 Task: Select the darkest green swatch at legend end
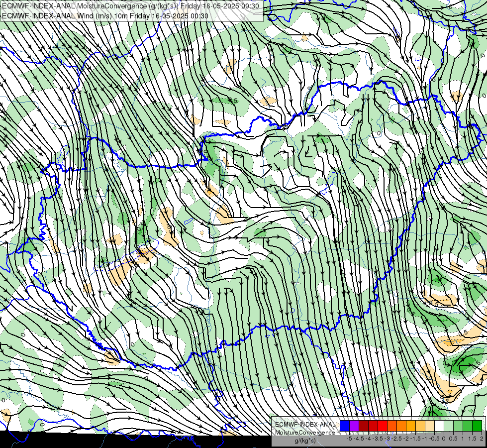coord(477,426)
